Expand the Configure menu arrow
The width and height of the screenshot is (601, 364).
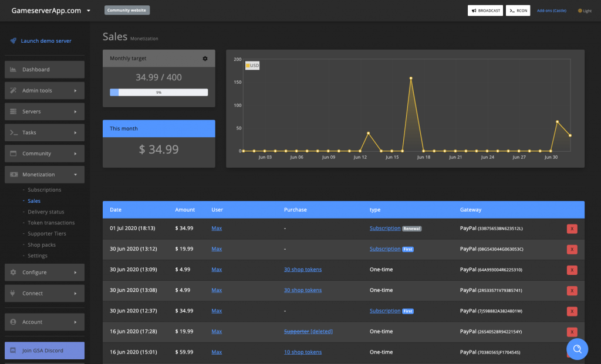point(76,273)
